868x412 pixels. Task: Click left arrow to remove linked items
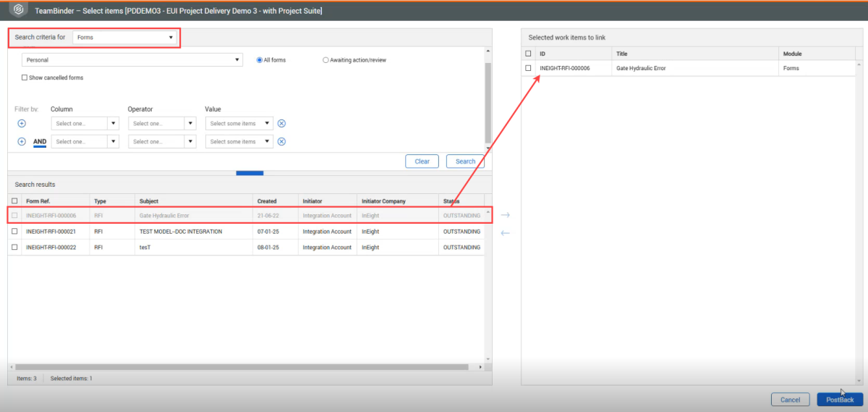pyautogui.click(x=505, y=233)
